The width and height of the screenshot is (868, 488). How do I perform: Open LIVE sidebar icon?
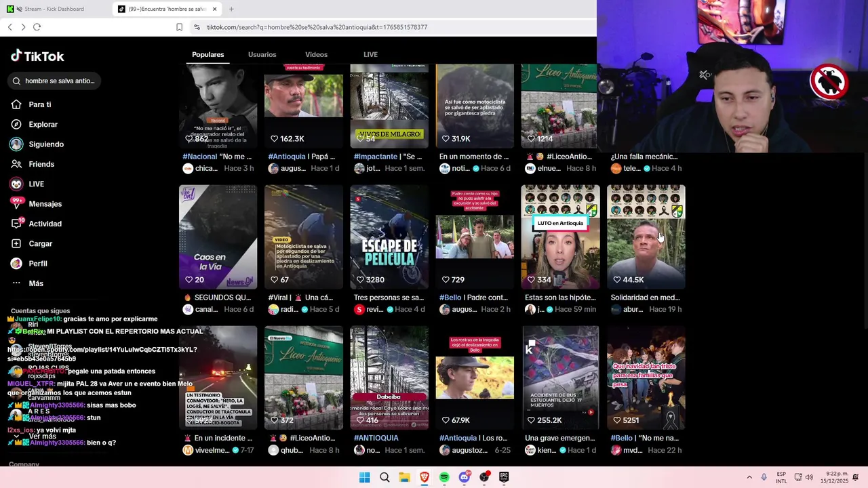(x=16, y=184)
